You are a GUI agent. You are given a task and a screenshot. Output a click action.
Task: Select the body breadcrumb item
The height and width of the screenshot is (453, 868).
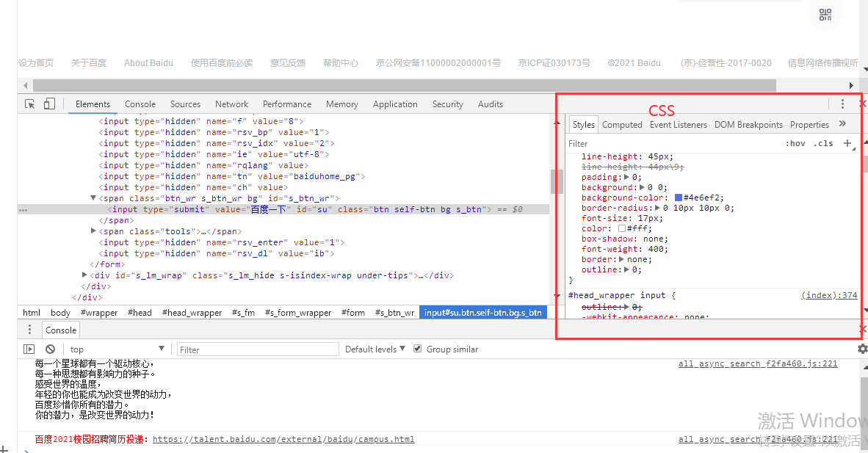pos(60,313)
